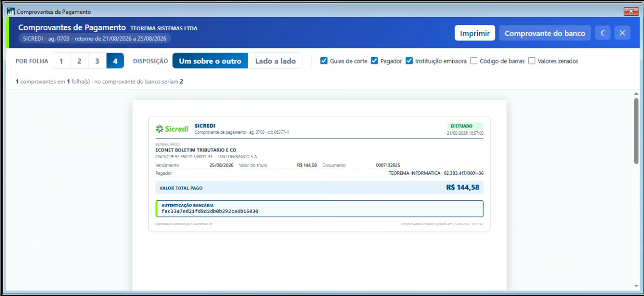Click the window title bar app icon
The width and height of the screenshot is (644, 296).
(11, 11)
